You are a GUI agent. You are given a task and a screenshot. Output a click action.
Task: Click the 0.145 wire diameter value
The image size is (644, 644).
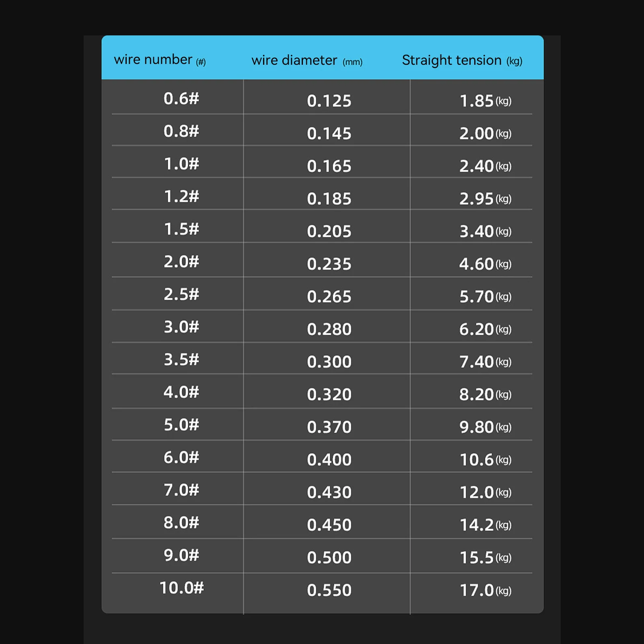(x=329, y=134)
